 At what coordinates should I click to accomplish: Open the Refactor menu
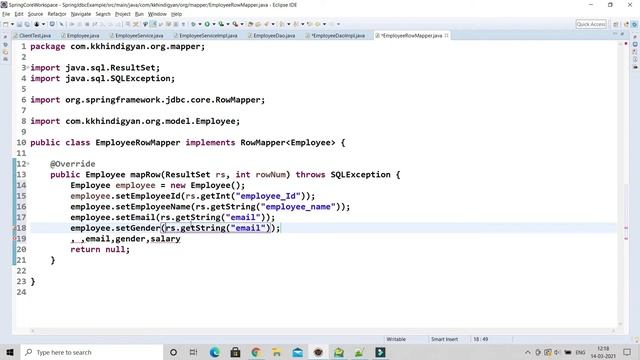tap(57, 14)
